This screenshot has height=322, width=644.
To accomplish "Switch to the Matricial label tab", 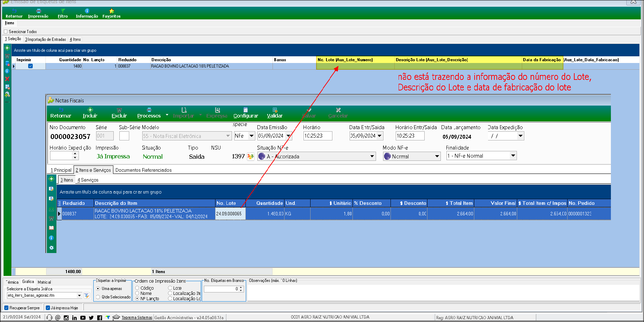I will [44, 282].
